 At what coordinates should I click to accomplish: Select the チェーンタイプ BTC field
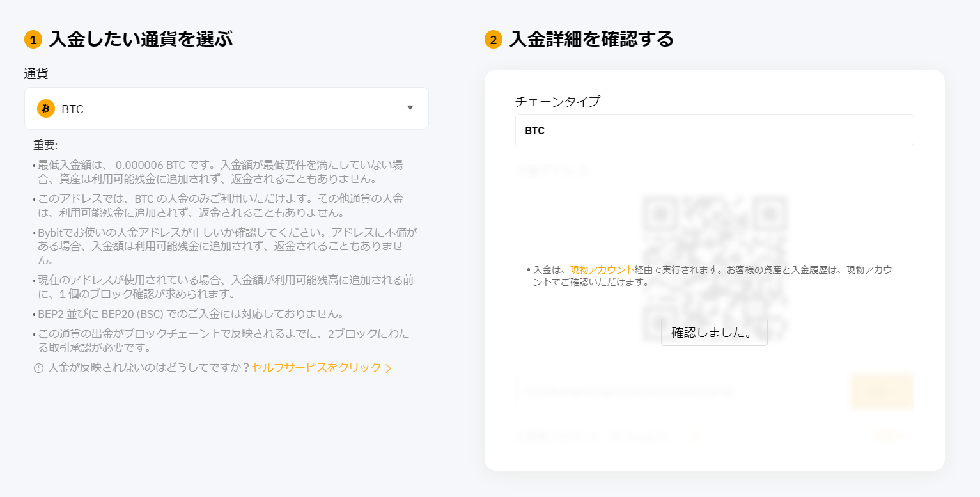714,130
